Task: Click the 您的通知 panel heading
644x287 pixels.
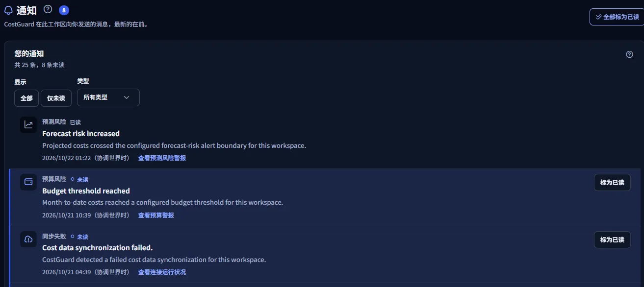Action: click(x=29, y=54)
